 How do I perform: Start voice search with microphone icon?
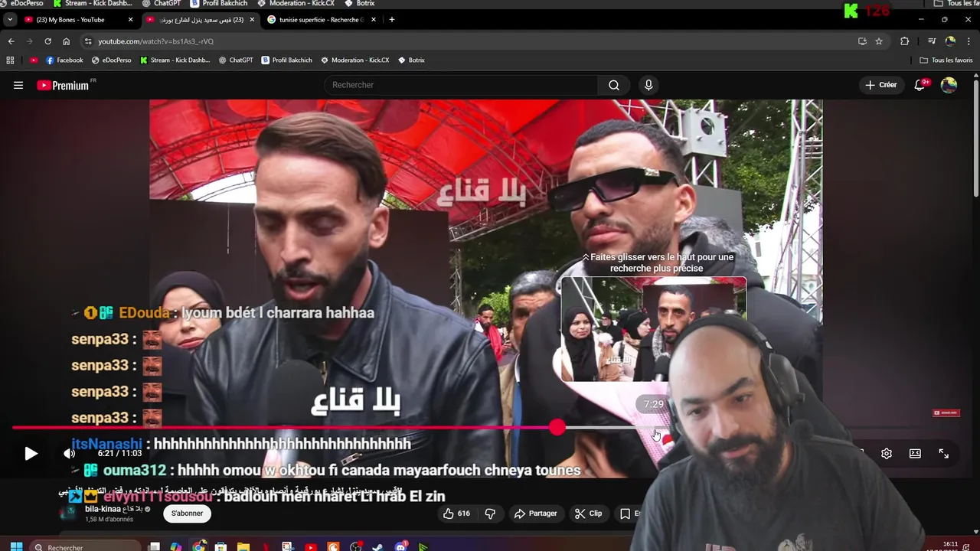[648, 85]
